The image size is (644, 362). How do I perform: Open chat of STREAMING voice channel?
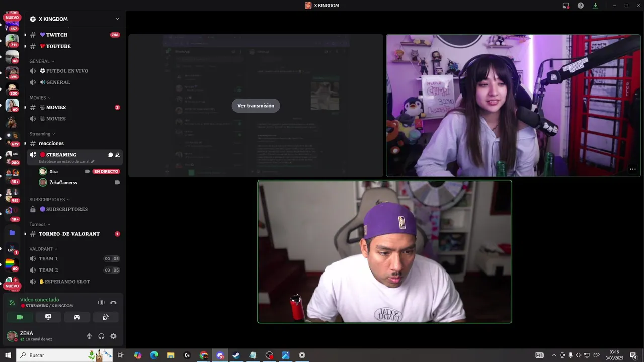(x=110, y=155)
